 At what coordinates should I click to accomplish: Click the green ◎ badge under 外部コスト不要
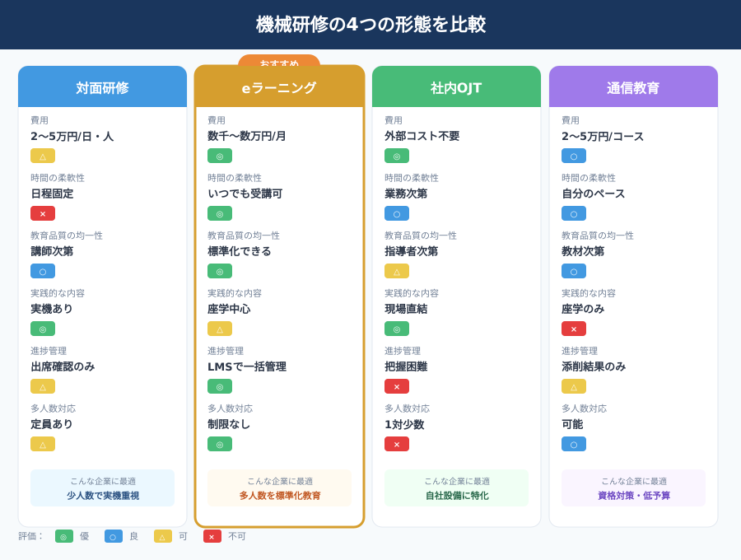click(x=397, y=156)
